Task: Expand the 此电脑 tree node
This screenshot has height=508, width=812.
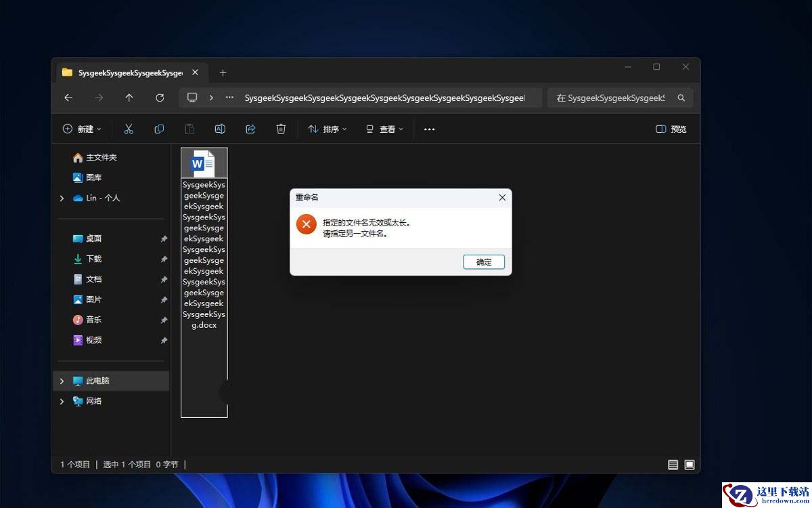Action: [62, 381]
